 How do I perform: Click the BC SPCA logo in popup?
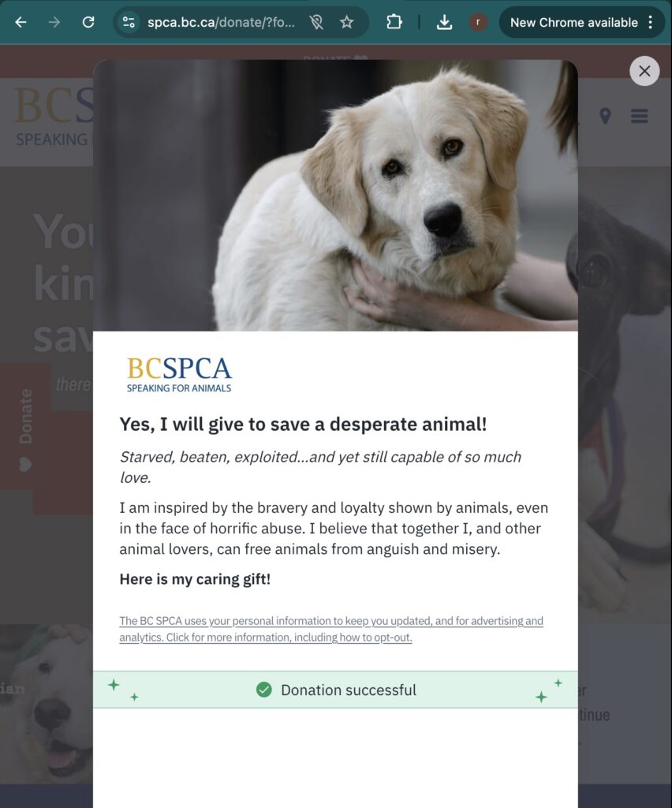(179, 375)
